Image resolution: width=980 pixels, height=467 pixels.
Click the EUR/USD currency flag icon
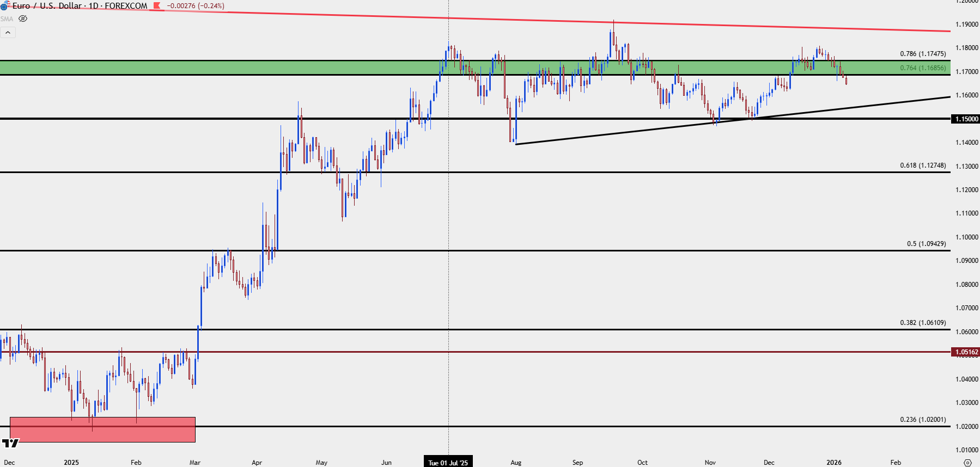pos(4,6)
